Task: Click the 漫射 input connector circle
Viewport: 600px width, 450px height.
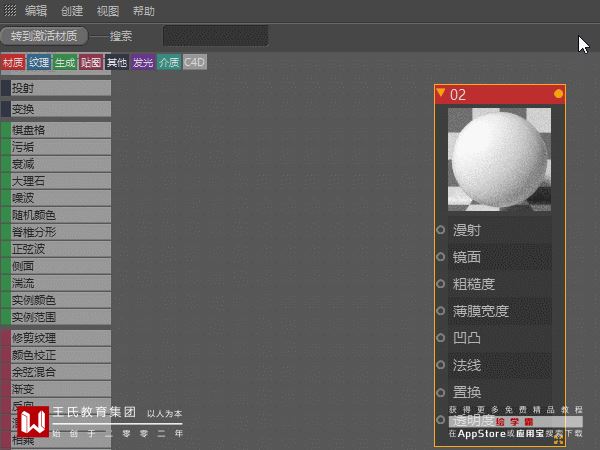Action: click(x=440, y=230)
